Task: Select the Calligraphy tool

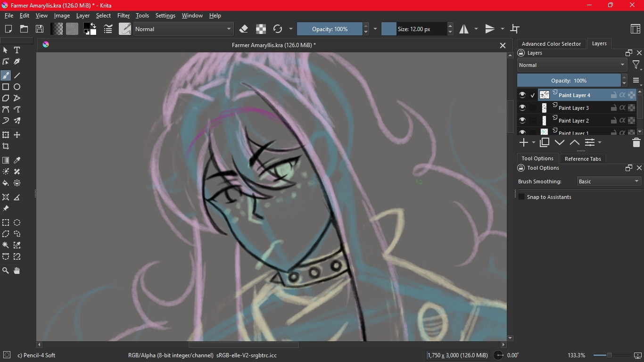Action: pos(17,61)
